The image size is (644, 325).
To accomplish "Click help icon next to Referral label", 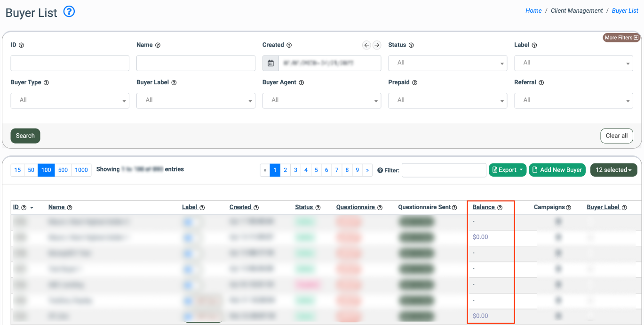I will tap(541, 82).
